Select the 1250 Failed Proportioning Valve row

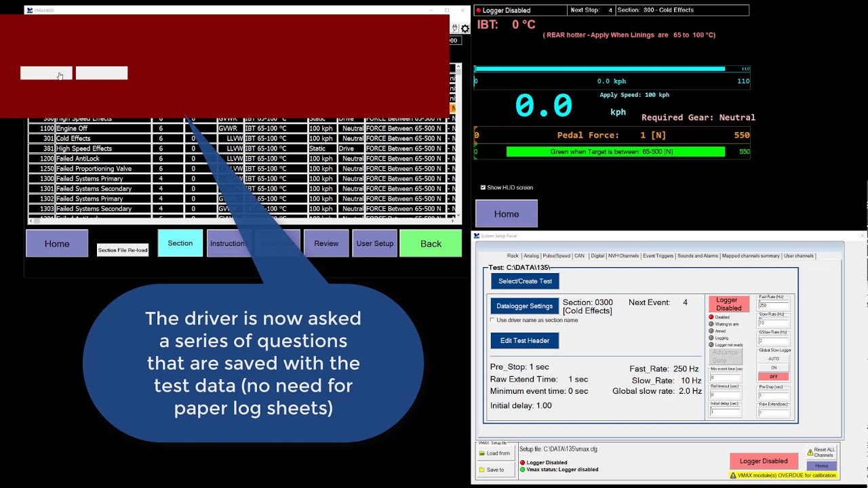[241, 168]
